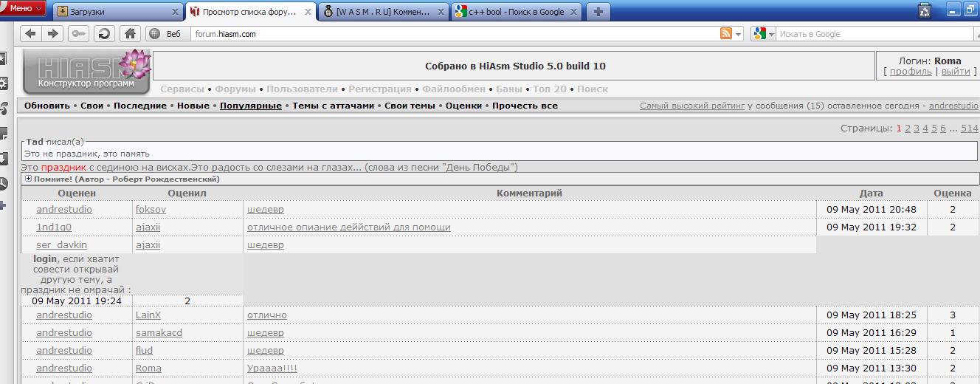This screenshot has height=384, width=980.
Task: Click the password wand key icon
Action: [78, 34]
